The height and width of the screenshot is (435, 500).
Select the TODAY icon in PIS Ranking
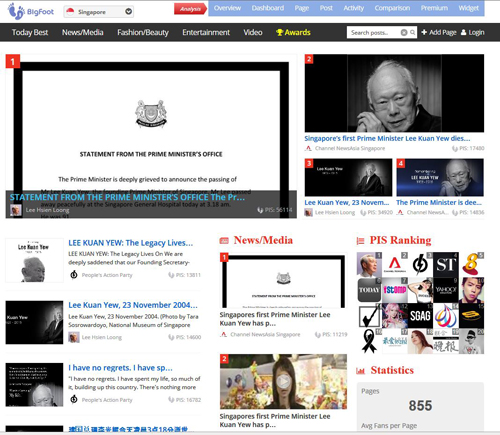pyautogui.click(x=369, y=290)
